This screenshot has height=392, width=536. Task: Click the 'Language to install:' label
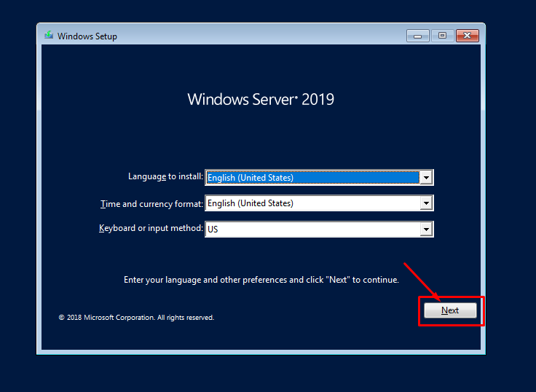[165, 176]
